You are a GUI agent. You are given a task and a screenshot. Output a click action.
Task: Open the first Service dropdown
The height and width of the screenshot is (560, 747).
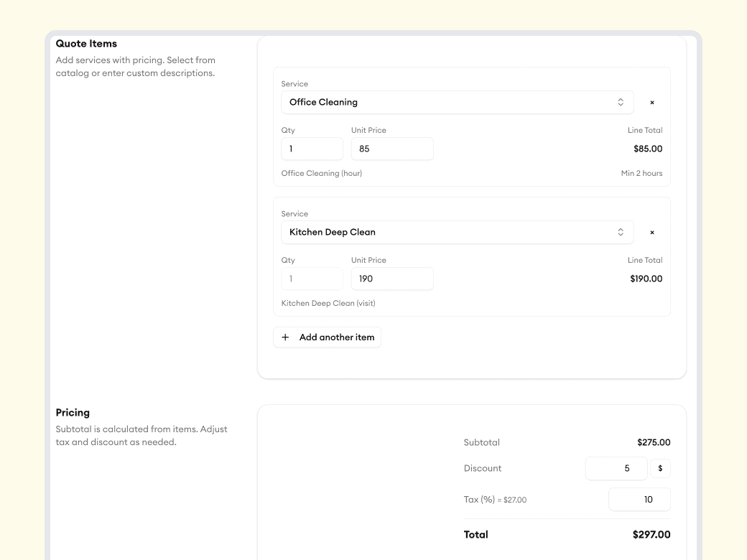(457, 102)
